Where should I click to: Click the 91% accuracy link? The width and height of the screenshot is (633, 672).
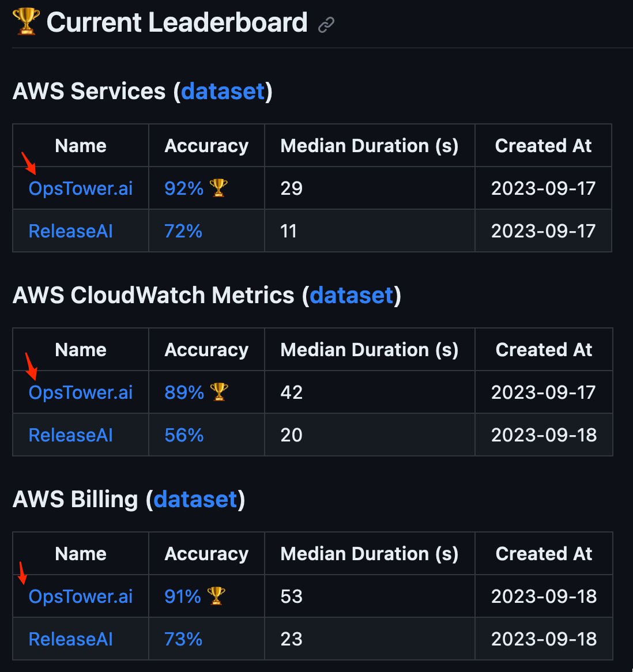pyautogui.click(x=183, y=597)
